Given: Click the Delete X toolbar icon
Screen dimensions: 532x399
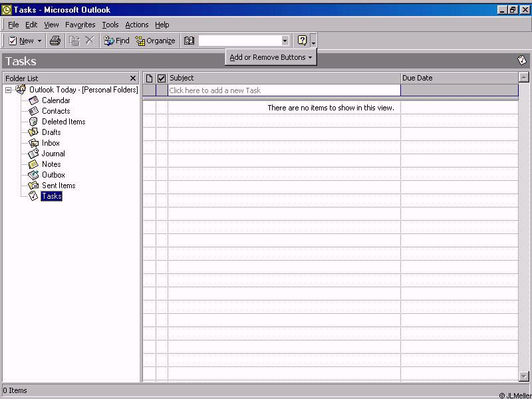Looking at the screenshot, I should [x=90, y=41].
